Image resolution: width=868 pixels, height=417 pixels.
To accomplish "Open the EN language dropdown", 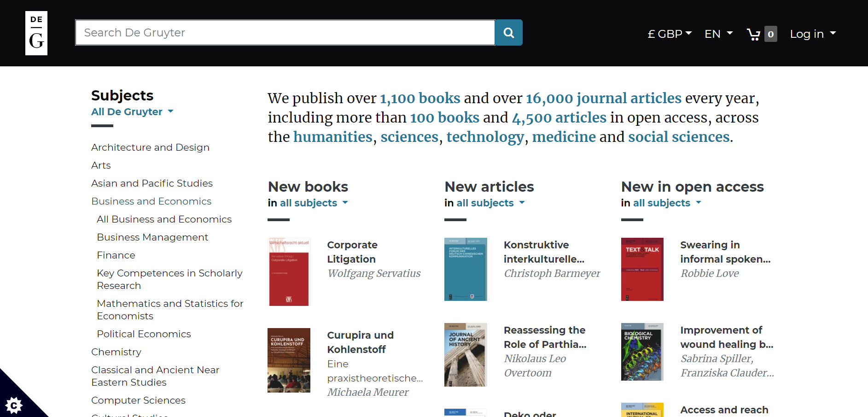I will click(718, 34).
